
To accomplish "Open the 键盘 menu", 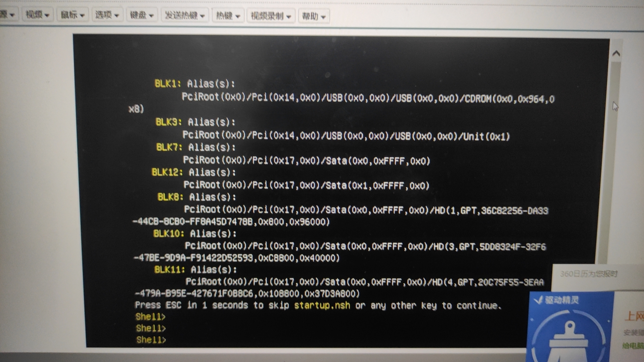I will tap(142, 15).
